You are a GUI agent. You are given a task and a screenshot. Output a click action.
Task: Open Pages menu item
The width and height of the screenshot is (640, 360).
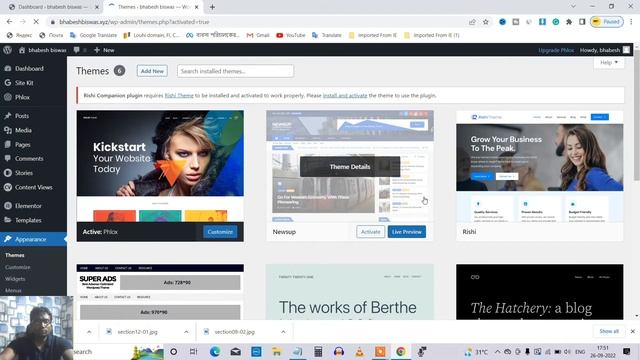click(x=23, y=144)
